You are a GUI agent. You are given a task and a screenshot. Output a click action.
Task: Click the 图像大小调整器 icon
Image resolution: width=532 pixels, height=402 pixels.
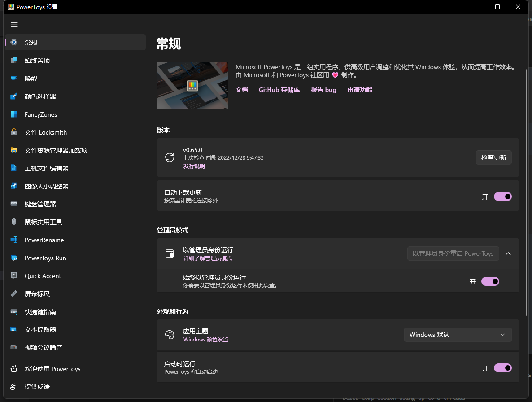(14, 186)
